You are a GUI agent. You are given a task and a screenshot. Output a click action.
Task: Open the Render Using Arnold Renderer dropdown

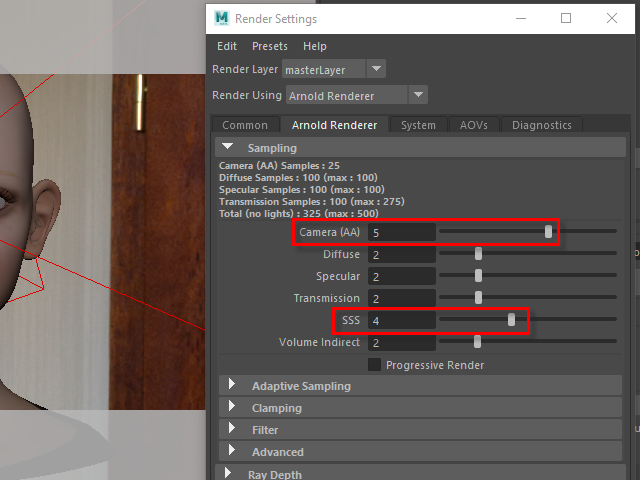[x=356, y=96]
